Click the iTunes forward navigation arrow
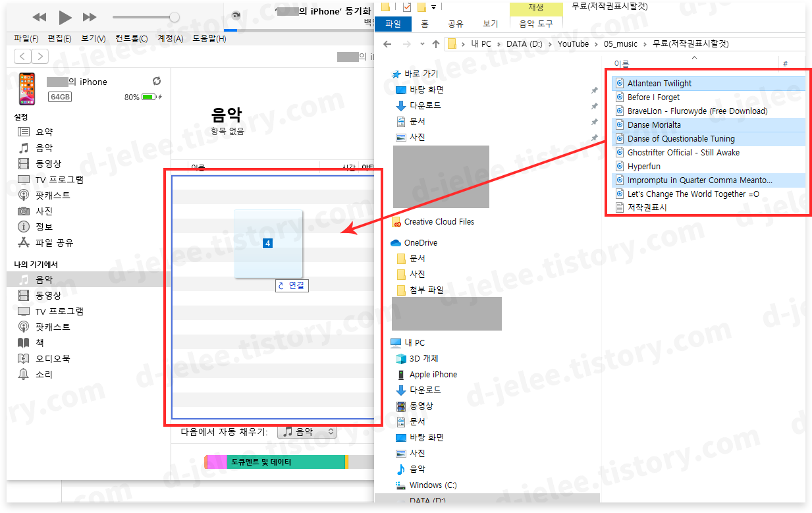 pos(40,57)
